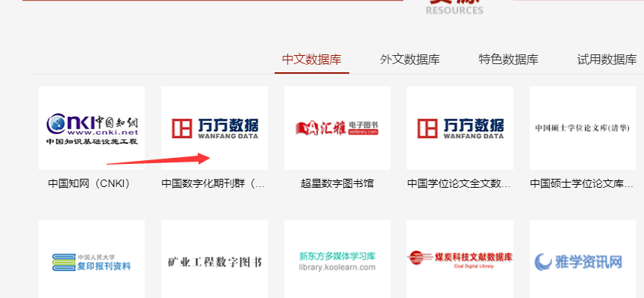Screen dimensions: 644x298
Task: Open the CNKI 中国知网 logo tile
Action: pyautogui.click(x=92, y=128)
